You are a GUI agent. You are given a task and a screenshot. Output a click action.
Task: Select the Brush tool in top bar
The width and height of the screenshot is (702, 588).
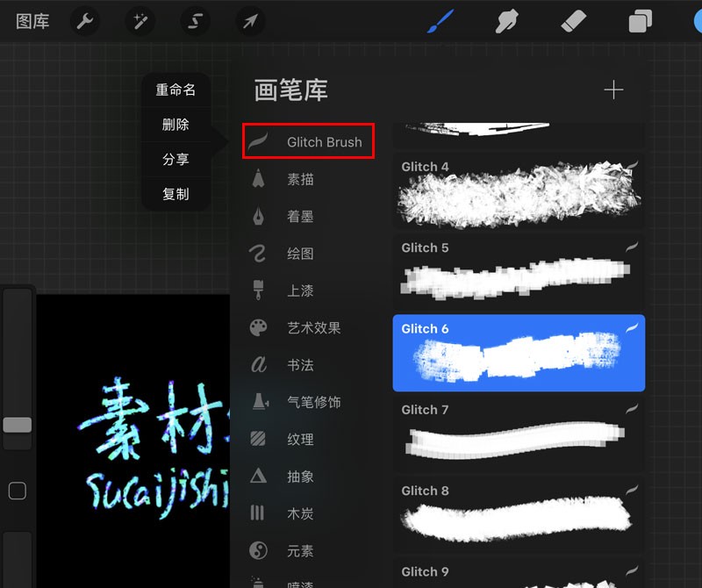[x=441, y=21]
